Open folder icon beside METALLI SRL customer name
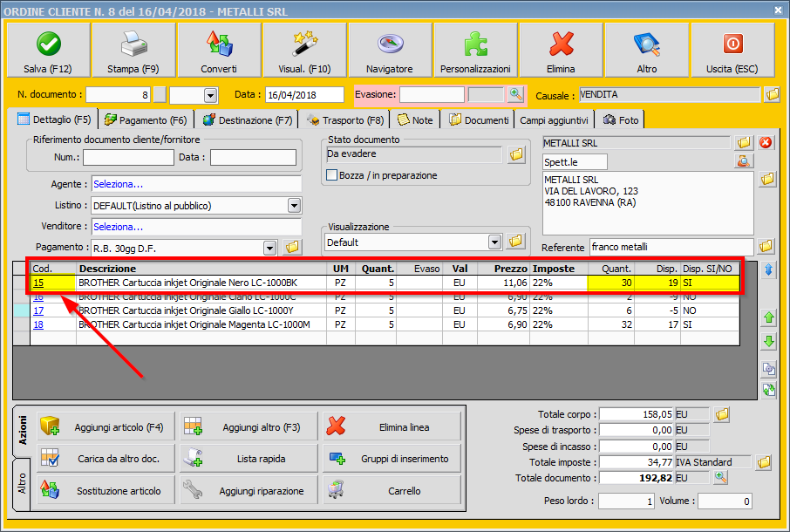The image size is (790, 532). click(x=744, y=143)
